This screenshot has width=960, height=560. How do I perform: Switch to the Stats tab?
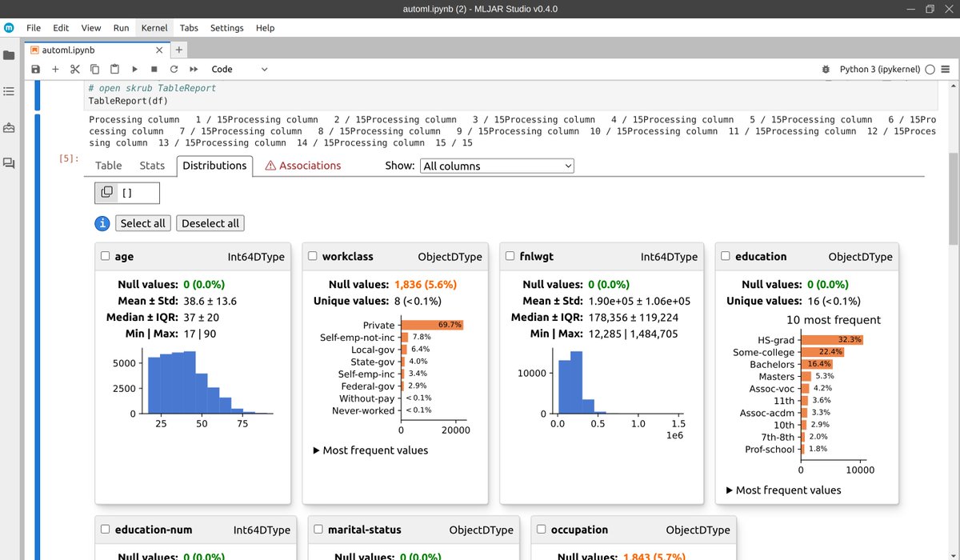point(152,166)
